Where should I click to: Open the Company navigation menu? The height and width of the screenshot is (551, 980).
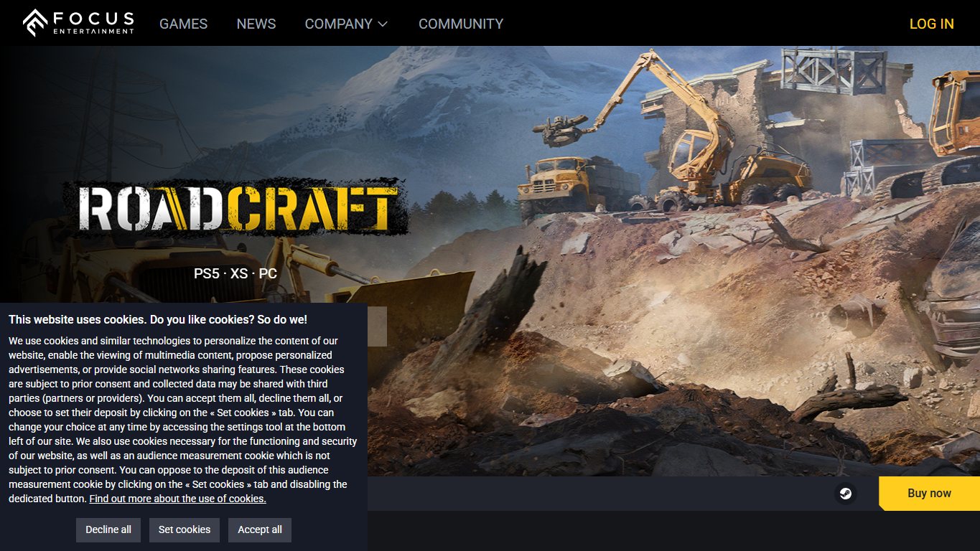[x=346, y=24]
